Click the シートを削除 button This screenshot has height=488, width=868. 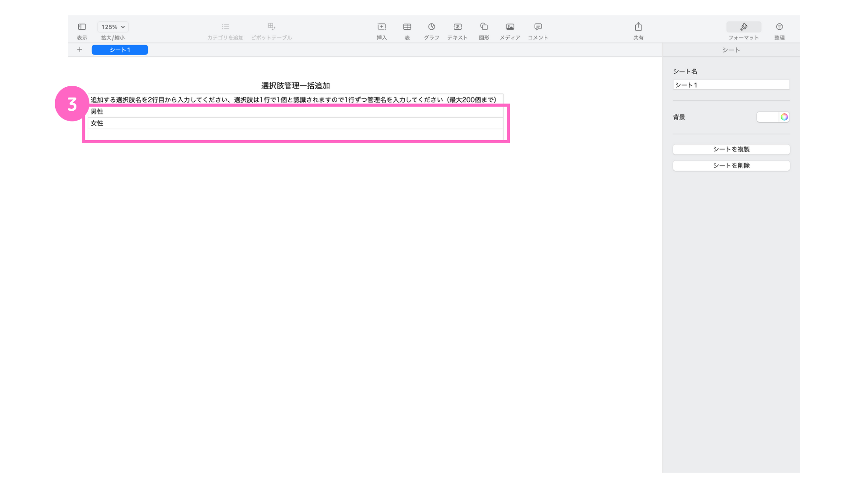tap(731, 165)
